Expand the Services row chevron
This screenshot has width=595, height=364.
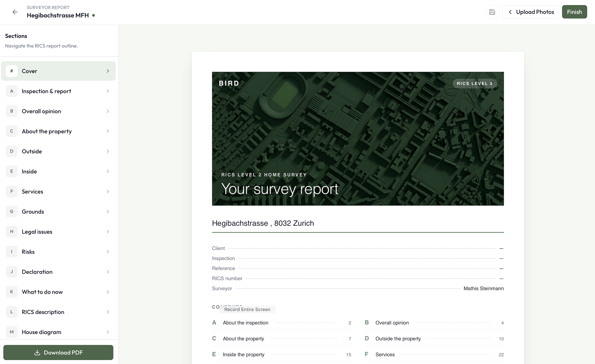point(108,191)
